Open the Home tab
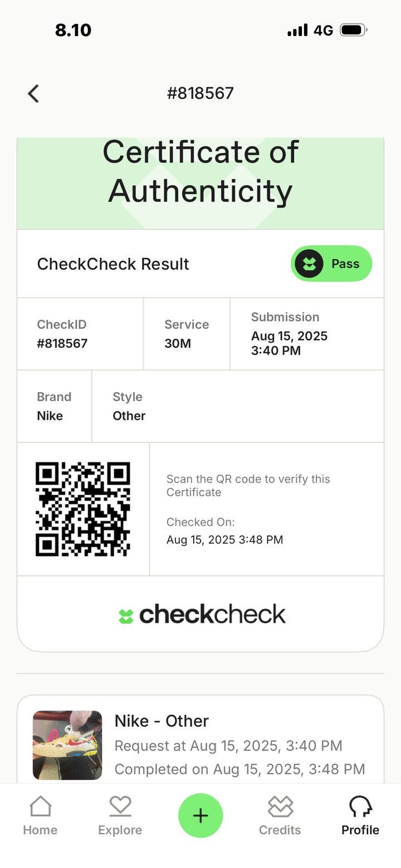Screen dimensions: 401x868 [x=40, y=816]
